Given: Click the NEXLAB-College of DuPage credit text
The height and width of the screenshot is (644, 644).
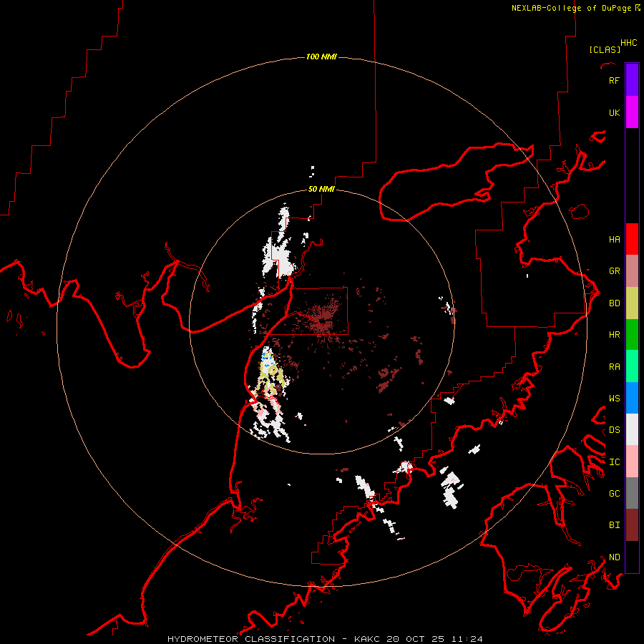Looking at the screenshot, I should point(571,8).
